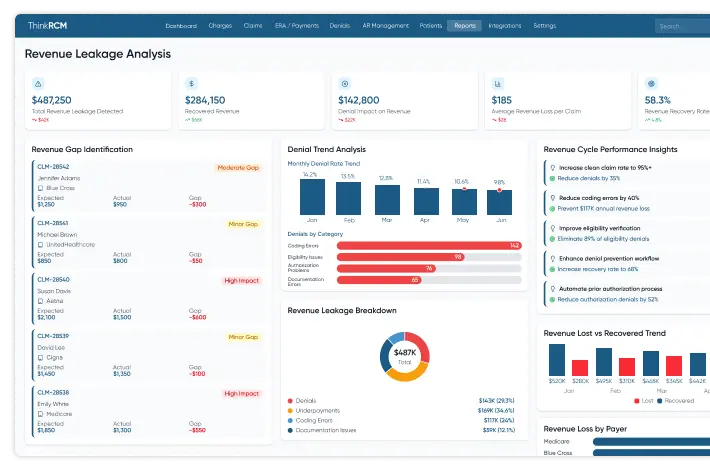
Task: Click the Coding Errors denial bar
Action: [x=429, y=245]
